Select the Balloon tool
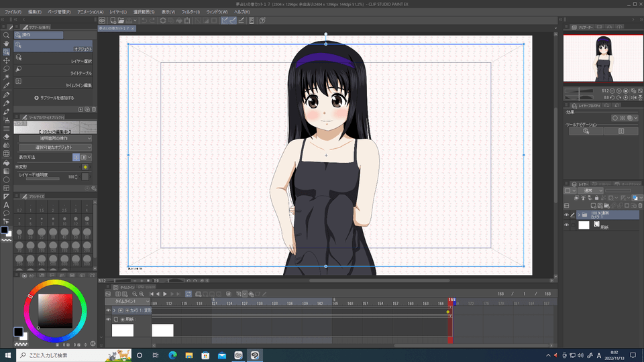This screenshot has width=644, height=362. click(6, 213)
